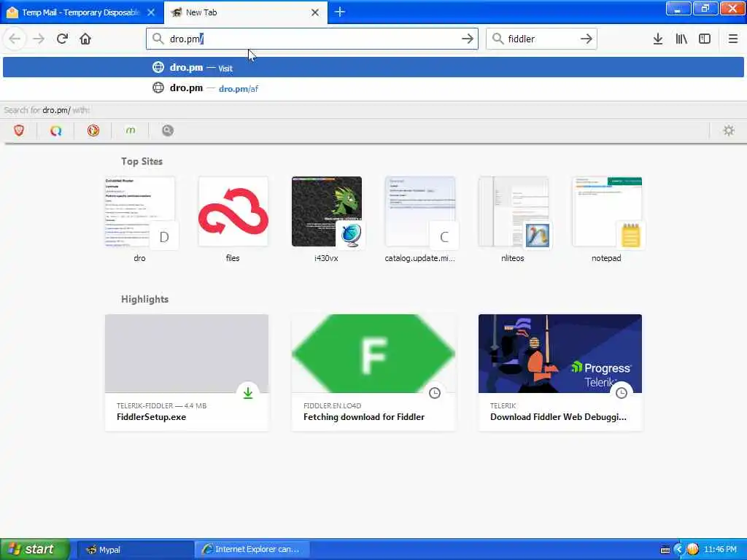Go to the Home page
The image size is (747, 560).
click(x=85, y=39)
